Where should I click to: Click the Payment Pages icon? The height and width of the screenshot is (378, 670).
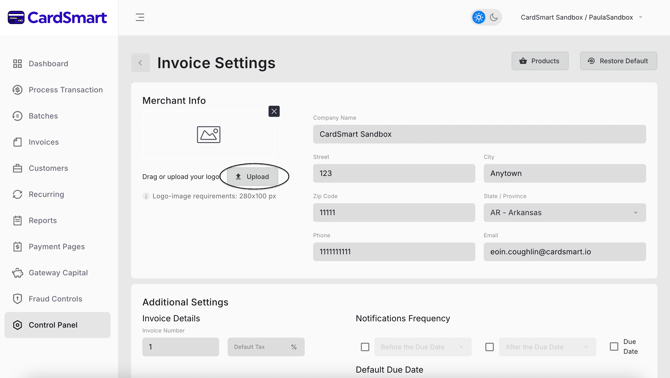18,246
